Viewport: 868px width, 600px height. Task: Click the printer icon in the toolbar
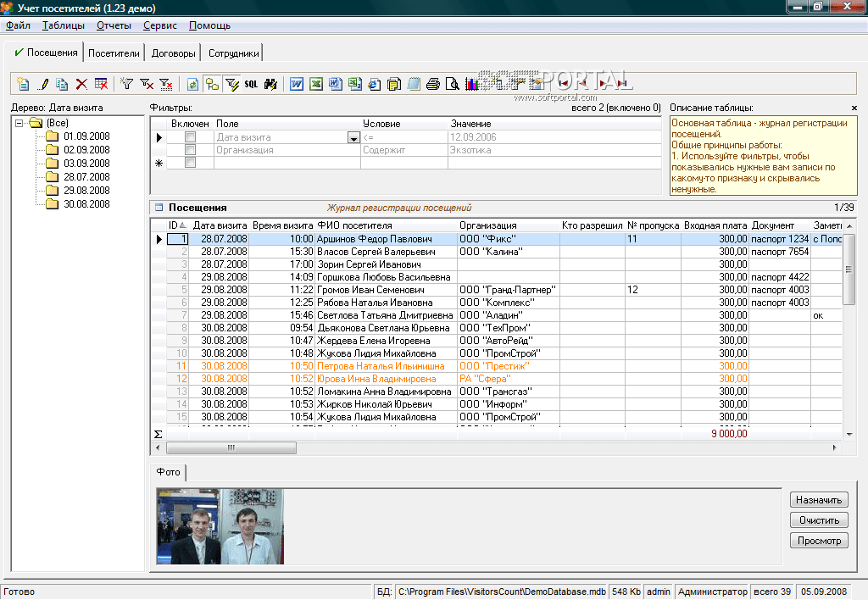(433, 84)
